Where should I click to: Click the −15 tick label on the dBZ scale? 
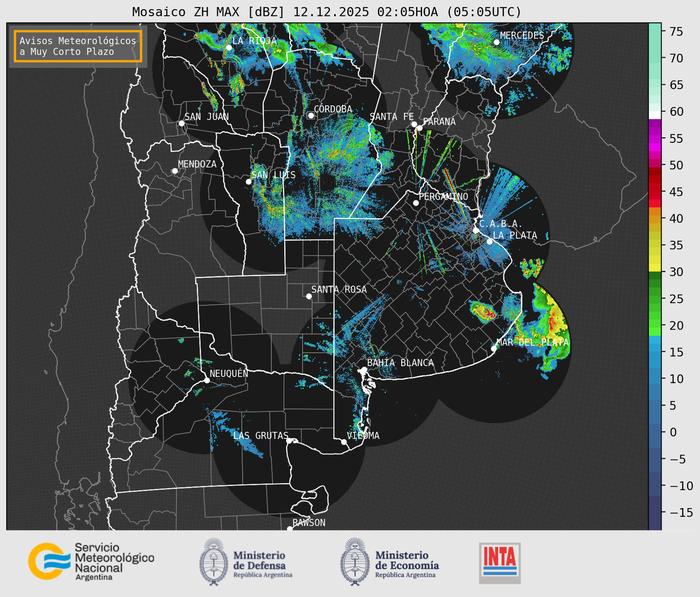(x=681, y=513)
